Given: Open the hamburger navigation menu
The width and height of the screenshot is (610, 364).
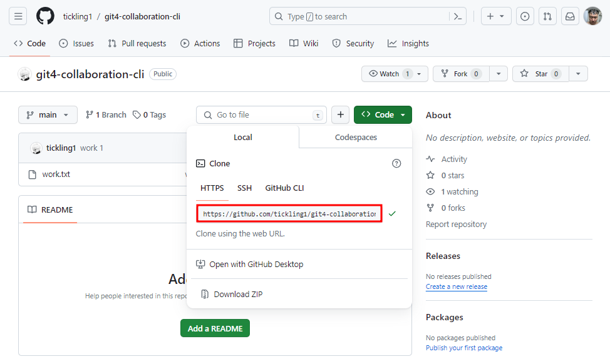Looking at the screenshot, I should click(x=18, y=16).
